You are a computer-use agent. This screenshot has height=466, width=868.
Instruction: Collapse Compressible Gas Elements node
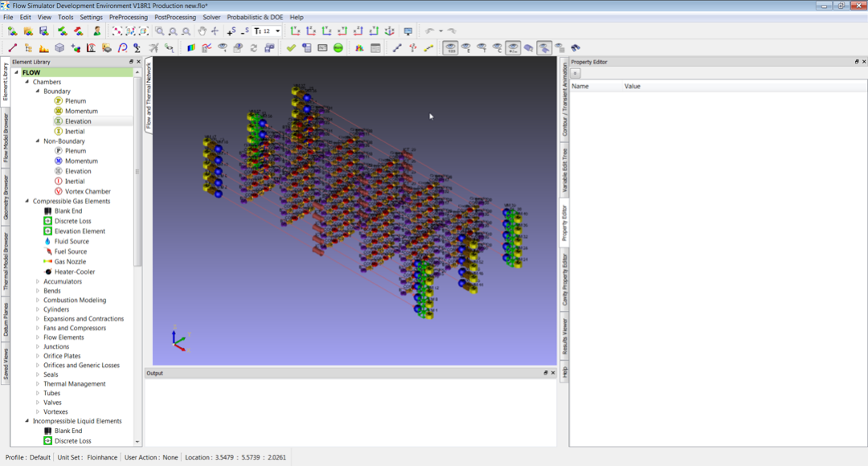tap(27, 201)
